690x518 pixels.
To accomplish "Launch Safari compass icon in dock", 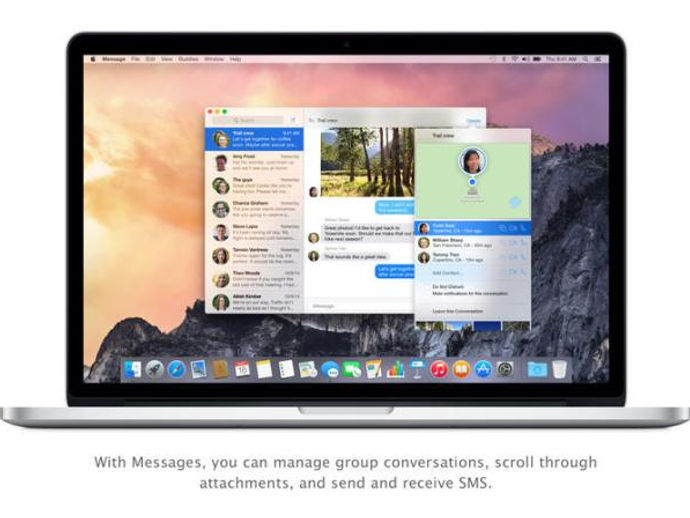I will coord(176,369).
